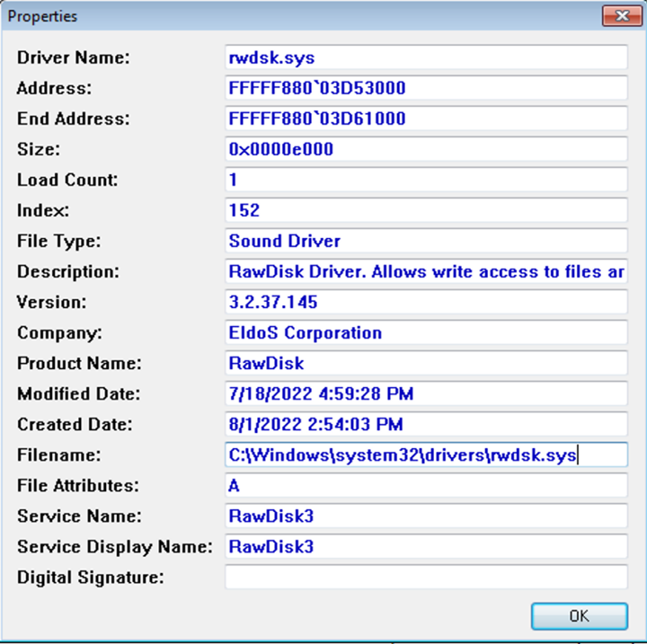
Task: Click the Service Name field RawDisk3
Action: (426, 516)
